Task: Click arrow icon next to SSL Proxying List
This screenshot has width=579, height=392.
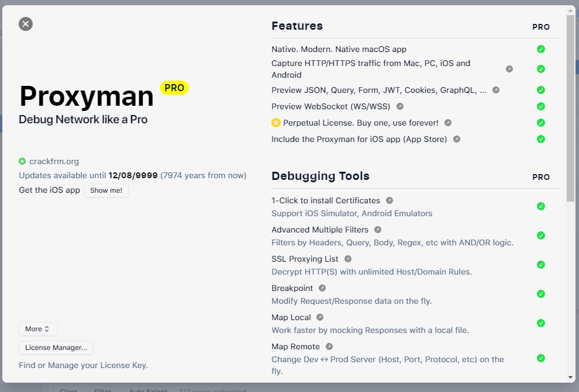Action: pos(348,259)
